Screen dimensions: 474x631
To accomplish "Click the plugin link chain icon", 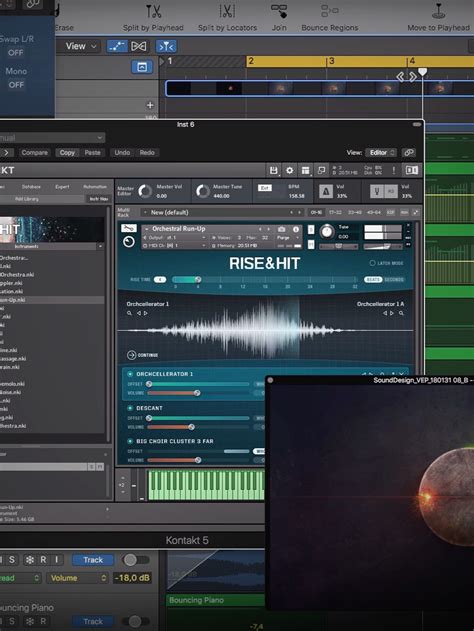I will click(x=409, y=153).
